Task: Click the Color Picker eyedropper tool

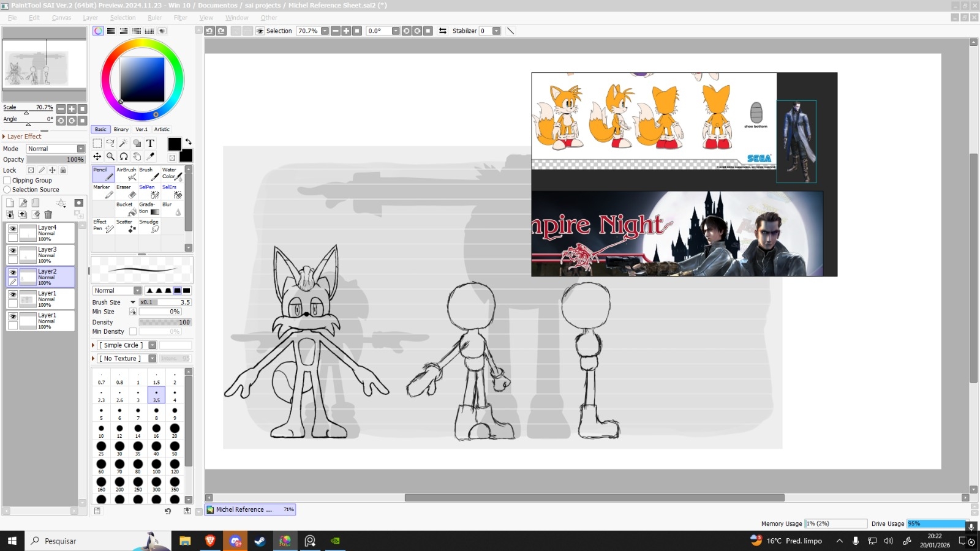Action: (150, 157)
